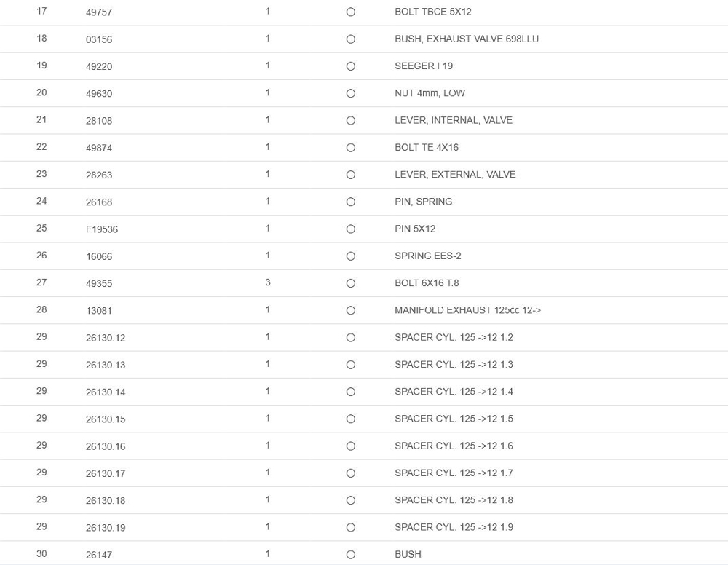
Task: Open part number 49355
Action: point(99,284)
